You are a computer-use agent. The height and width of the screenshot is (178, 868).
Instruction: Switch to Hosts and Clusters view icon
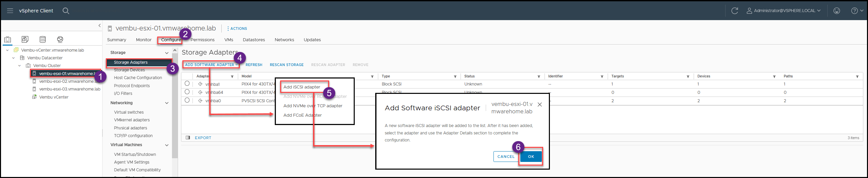pyautogui.click(x=7, y=40)
